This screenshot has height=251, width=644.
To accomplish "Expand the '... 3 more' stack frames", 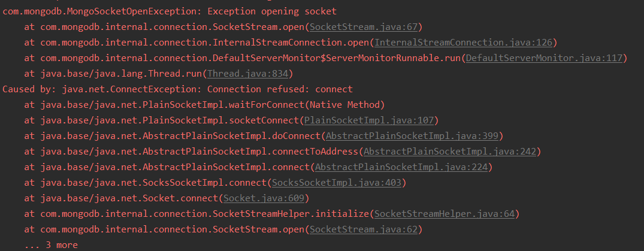I will [51, 245].
